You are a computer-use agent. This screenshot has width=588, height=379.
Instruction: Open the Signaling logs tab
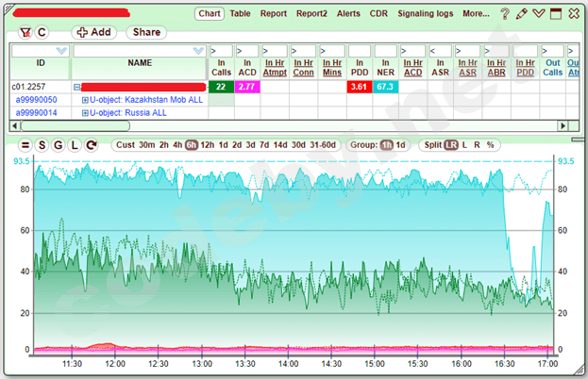[426, 14]
